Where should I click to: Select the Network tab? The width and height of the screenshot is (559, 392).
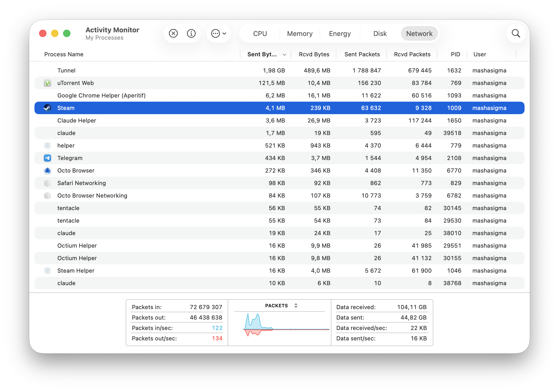(x=419, y=34)
